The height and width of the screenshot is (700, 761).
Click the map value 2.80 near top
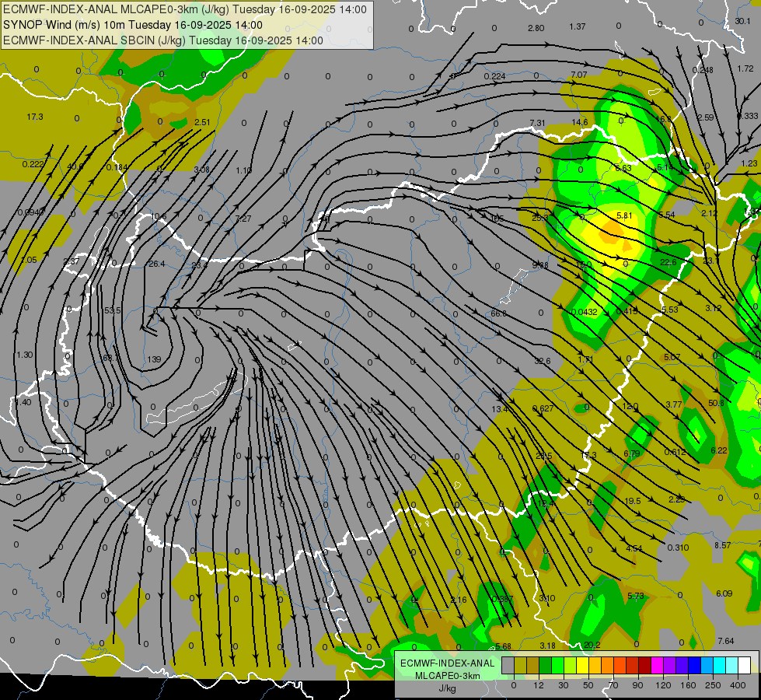(536, 28)
